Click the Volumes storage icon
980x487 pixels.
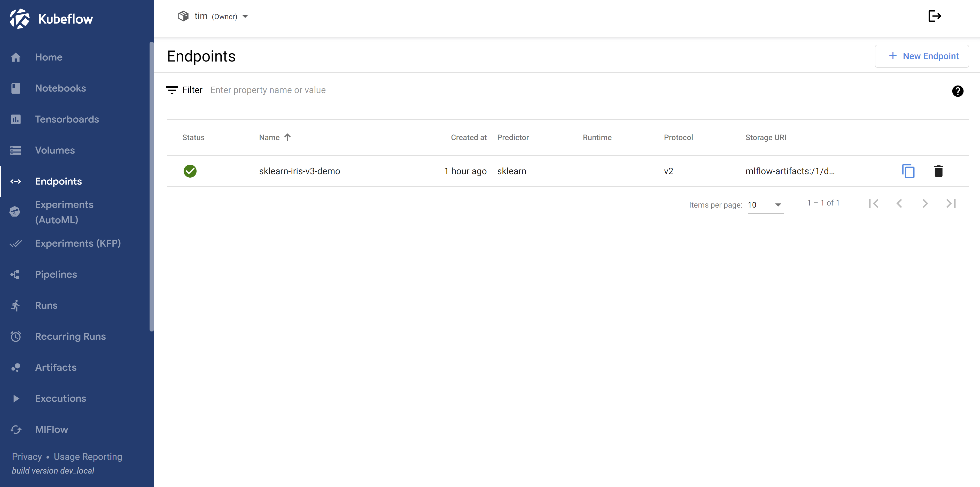click(x=15, y=150)
